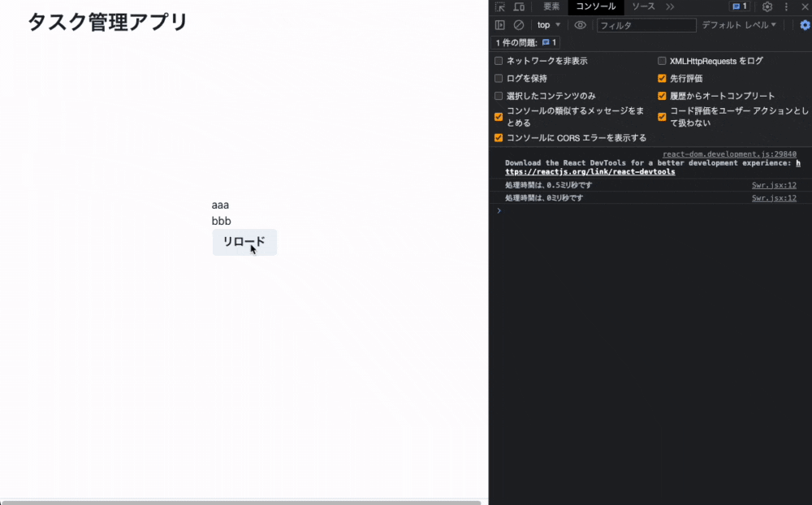Screen dimensions: 812x505
Task: Close console settings via blue gear icon
Action: coord(804,24)
